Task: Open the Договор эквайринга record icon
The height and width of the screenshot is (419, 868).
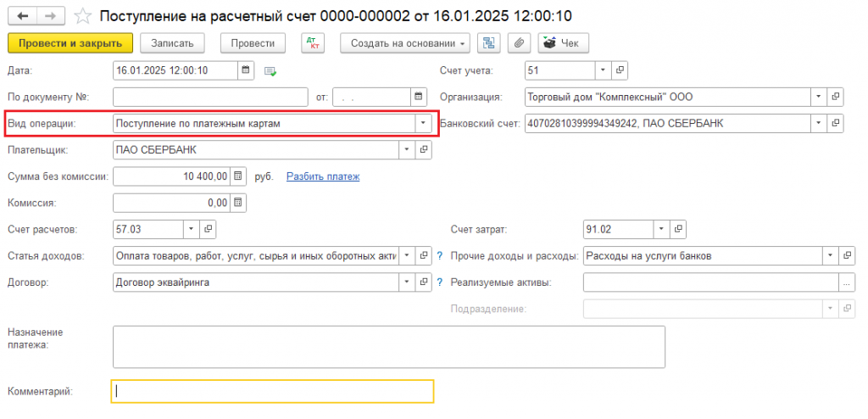Action: coord(424,282)
